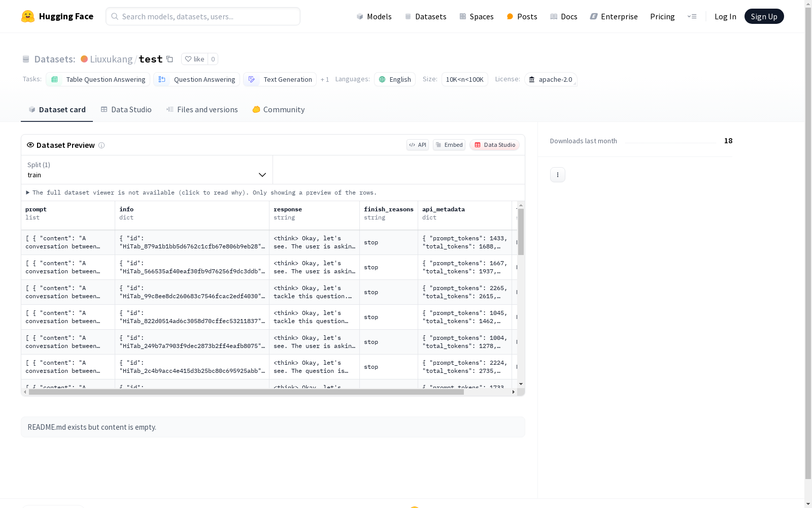Click the Hugging Face logo icon
812x508 pixels.
[28, 16]
